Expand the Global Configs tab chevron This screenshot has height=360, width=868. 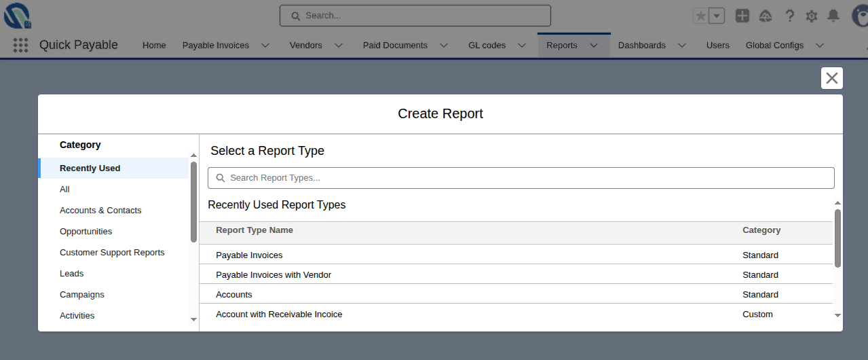(x=820, y=46)
